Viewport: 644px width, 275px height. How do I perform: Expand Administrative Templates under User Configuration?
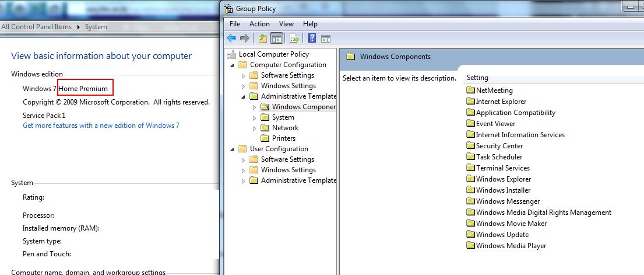pos(243,181)
